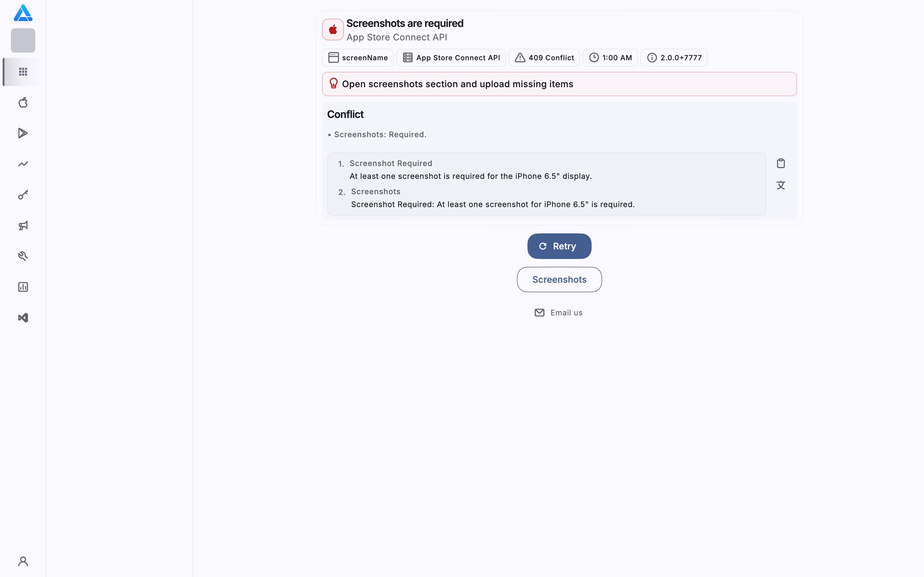
Task: Click the Email us link
Action: (559, 313)
